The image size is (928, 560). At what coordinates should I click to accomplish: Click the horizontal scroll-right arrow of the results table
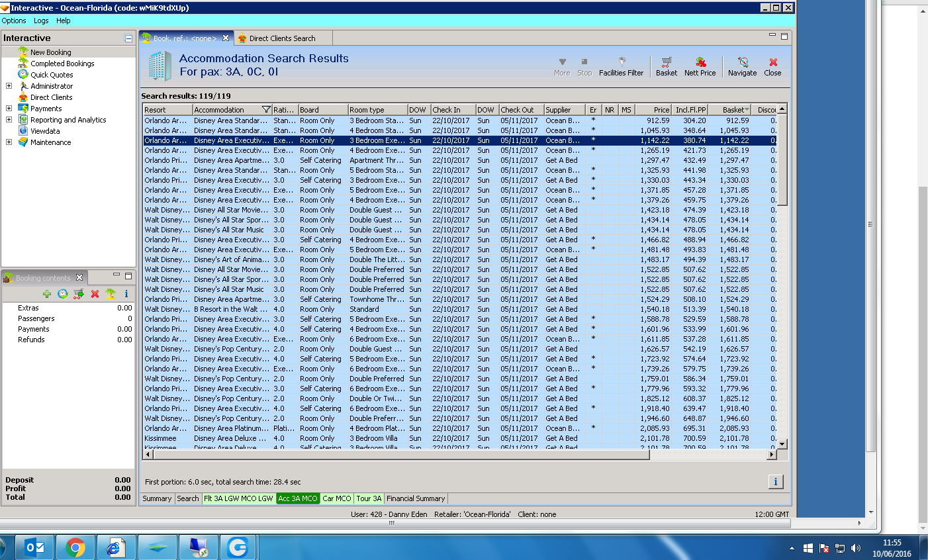point(771,455)
